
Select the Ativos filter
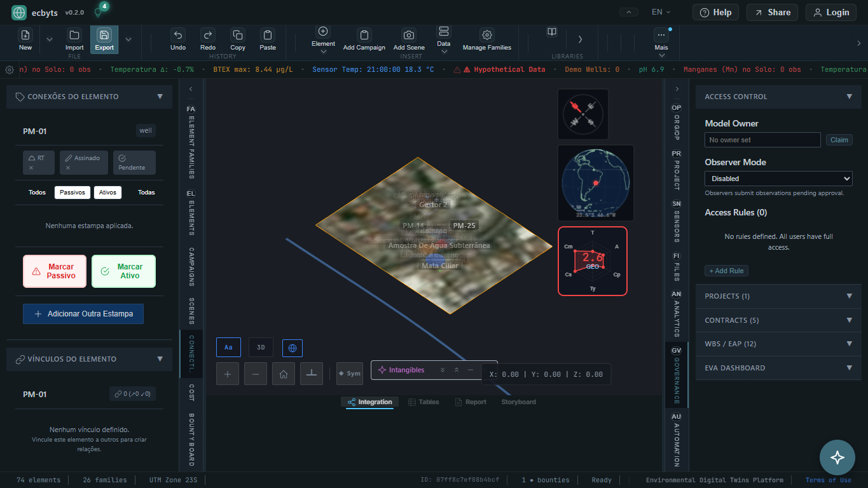coord(107,193)
